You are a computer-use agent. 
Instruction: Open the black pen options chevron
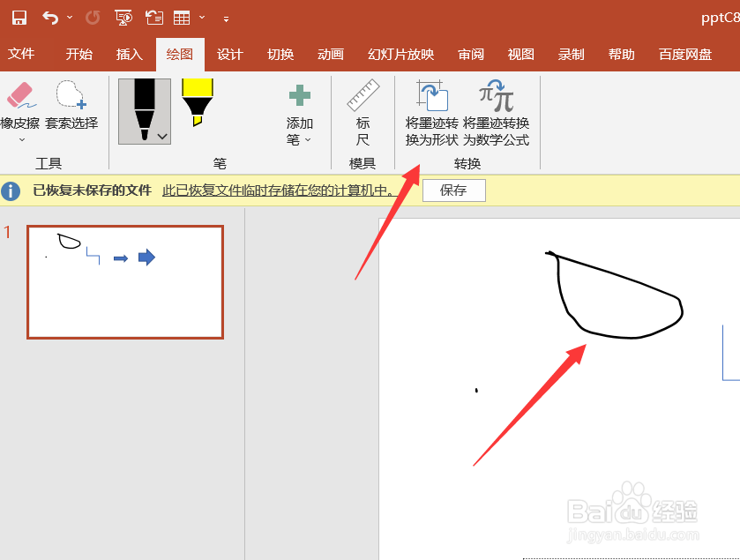(x=162, y=137)
